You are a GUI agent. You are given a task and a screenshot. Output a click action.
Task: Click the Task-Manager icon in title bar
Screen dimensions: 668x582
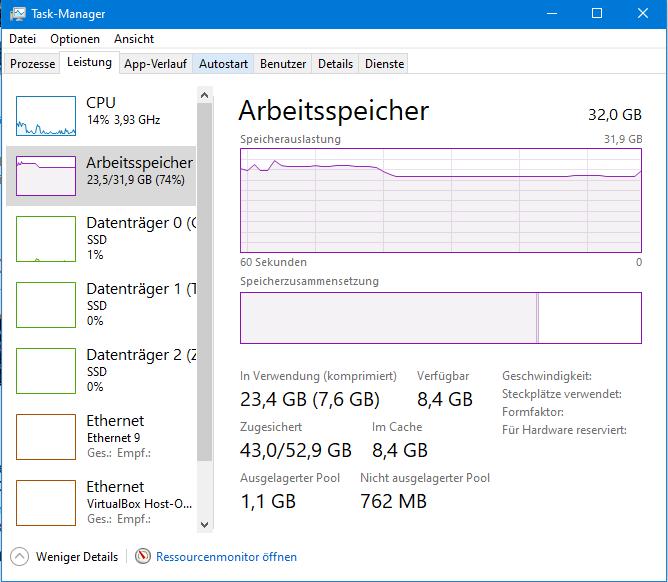(x=16, y=13)
